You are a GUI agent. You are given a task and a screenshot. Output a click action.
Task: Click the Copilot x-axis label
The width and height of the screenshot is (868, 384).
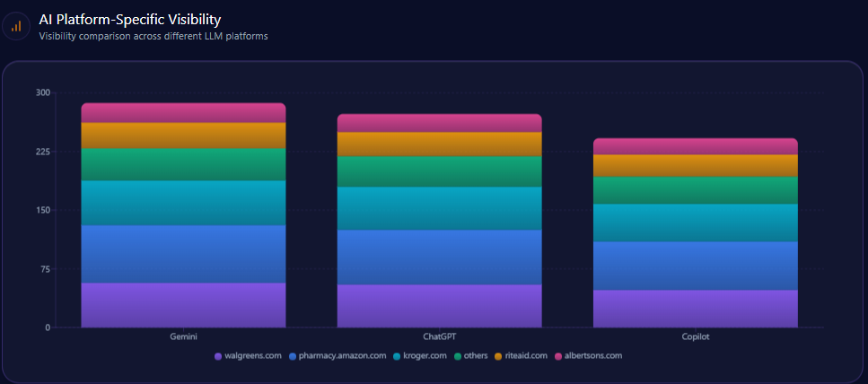696,337
